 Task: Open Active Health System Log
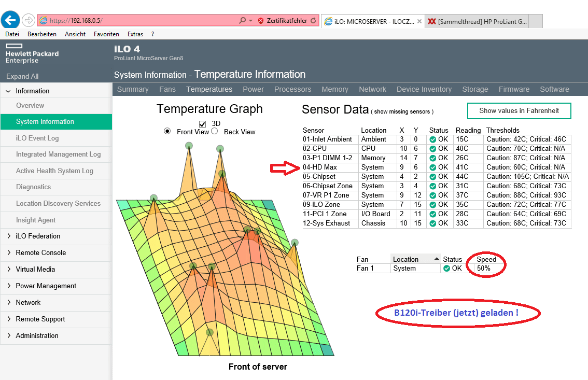click(56, 171)
